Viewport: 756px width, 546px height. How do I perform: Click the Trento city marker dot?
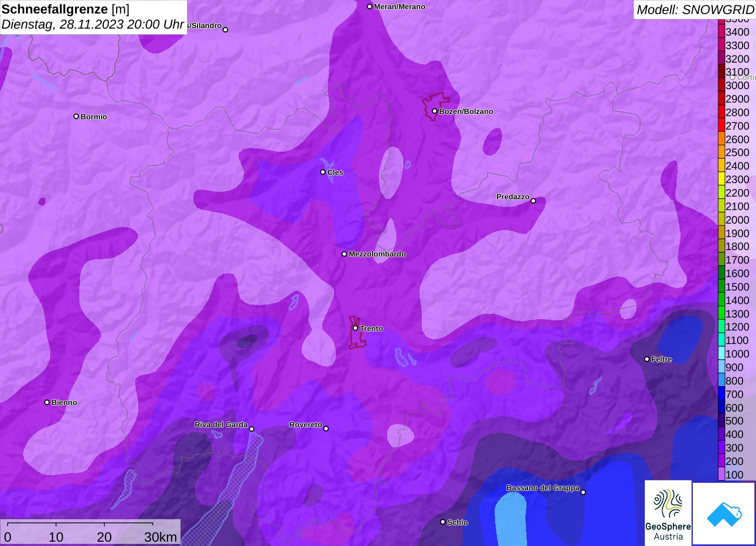click(355, 328)
